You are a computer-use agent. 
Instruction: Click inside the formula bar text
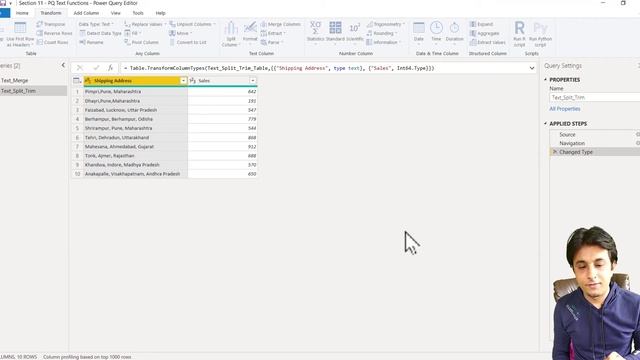(x=282, y=68)
